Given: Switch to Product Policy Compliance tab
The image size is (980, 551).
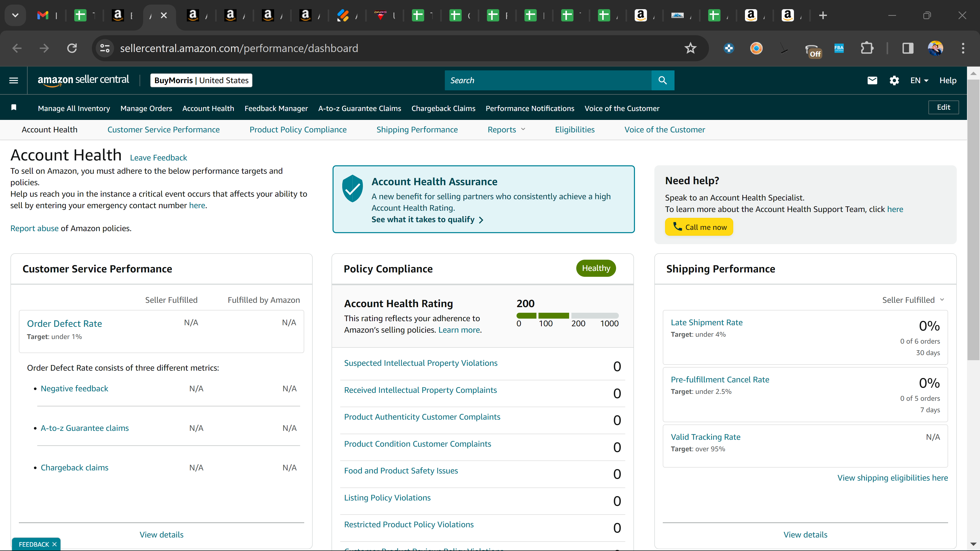Looking at the screenshot, I should click(298, 130).
